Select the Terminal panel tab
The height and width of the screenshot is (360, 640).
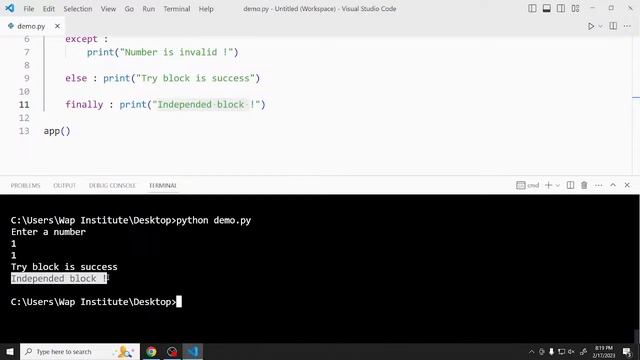click(x=162, y=185)
